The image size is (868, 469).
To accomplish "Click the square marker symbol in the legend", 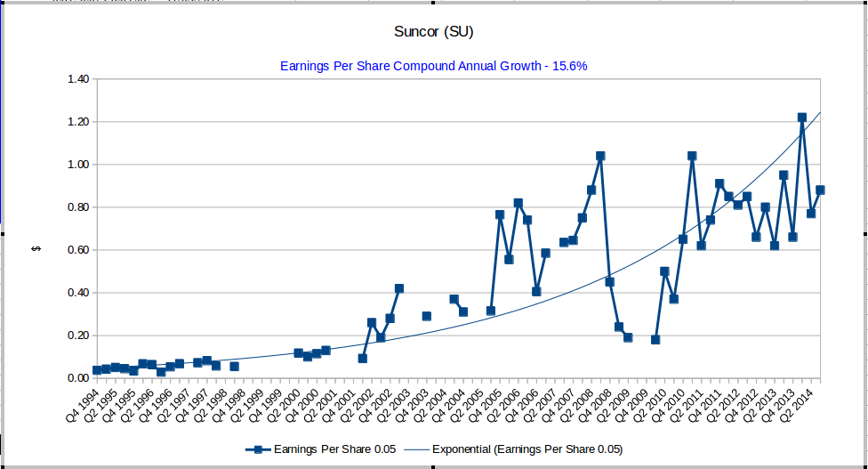I will (x=258, y=449).
